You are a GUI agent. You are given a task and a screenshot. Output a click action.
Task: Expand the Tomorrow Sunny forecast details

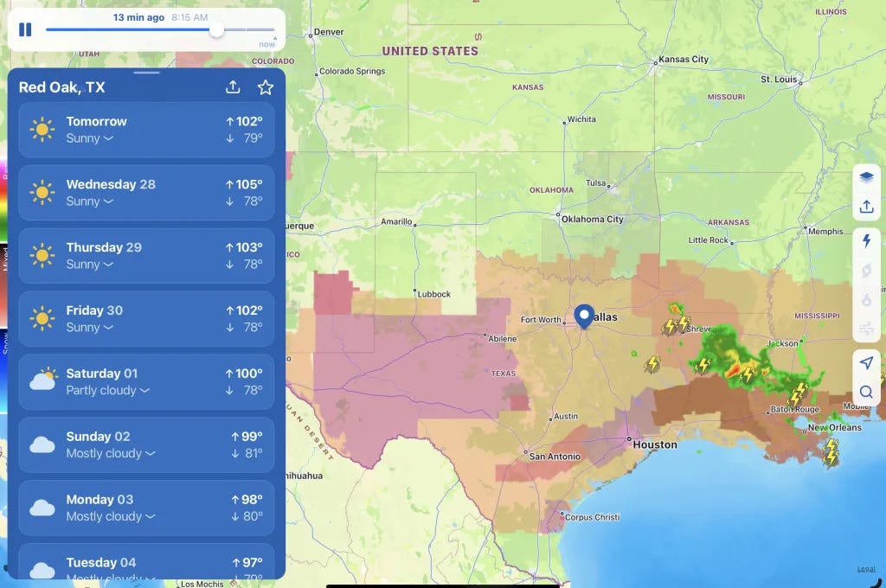pos(108,138)
